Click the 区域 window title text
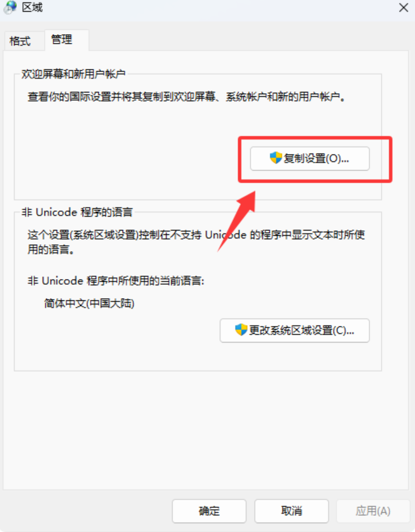415x532 pixels. pos(32,7)
